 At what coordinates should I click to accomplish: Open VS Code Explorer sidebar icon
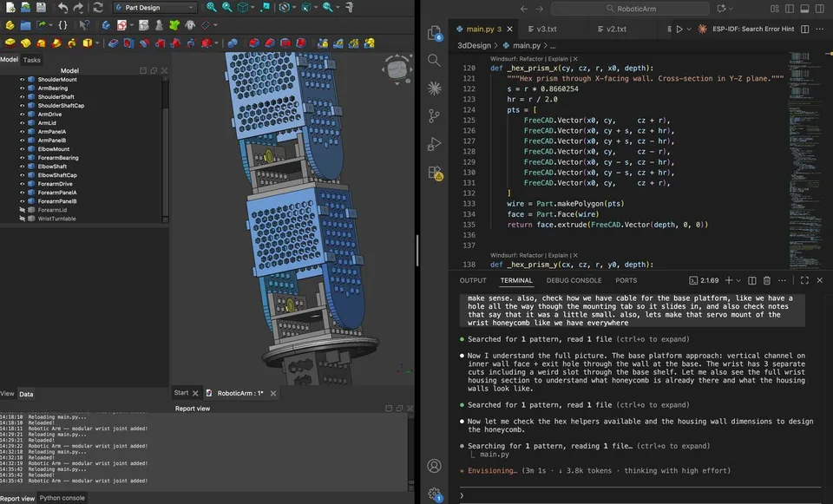(434, 33)
